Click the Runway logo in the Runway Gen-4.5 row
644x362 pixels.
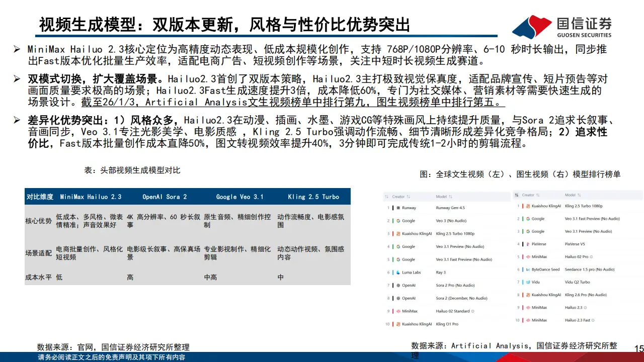(x=398, y=208)
